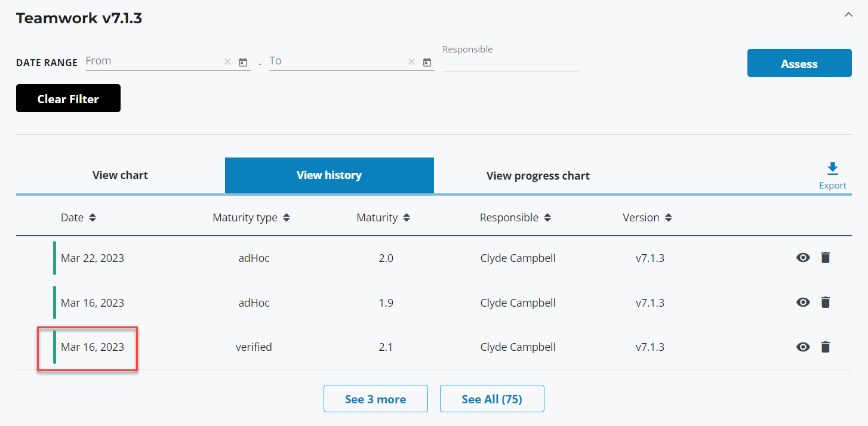Open the To date calendar picker
Screen dimensions: 868x426
[x=427, y=62]
